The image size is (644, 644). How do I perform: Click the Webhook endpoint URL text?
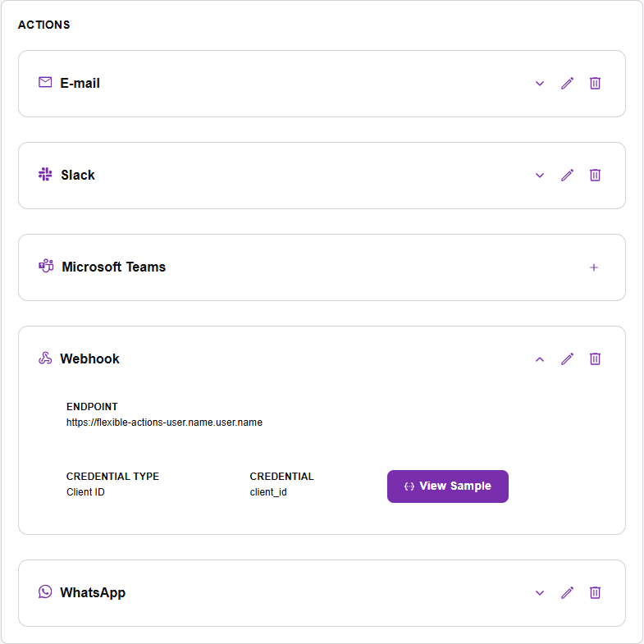(x=164, y=422)
